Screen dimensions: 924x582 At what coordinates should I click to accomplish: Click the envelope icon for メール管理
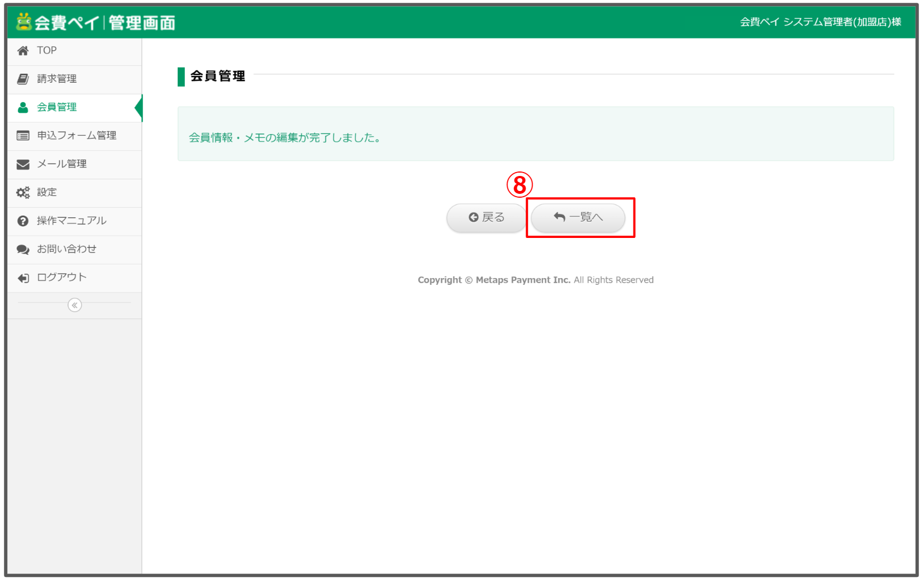(23, 164)
